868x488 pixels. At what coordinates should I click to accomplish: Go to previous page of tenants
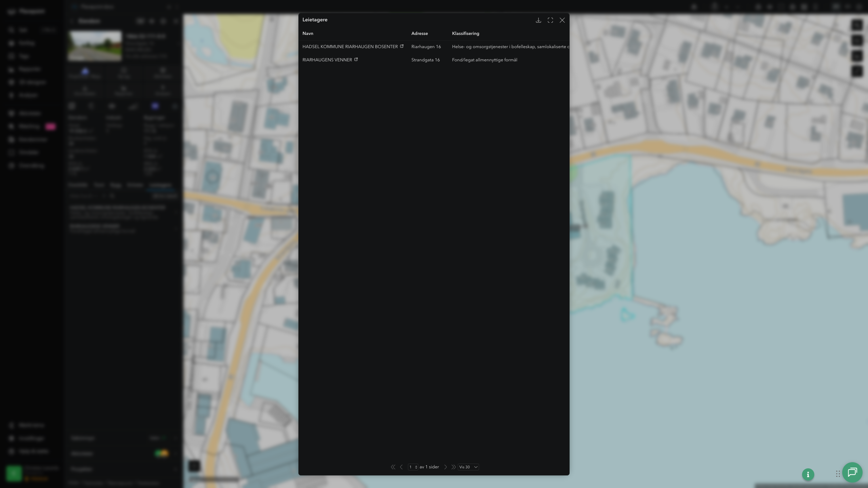[x=401, y=467]
